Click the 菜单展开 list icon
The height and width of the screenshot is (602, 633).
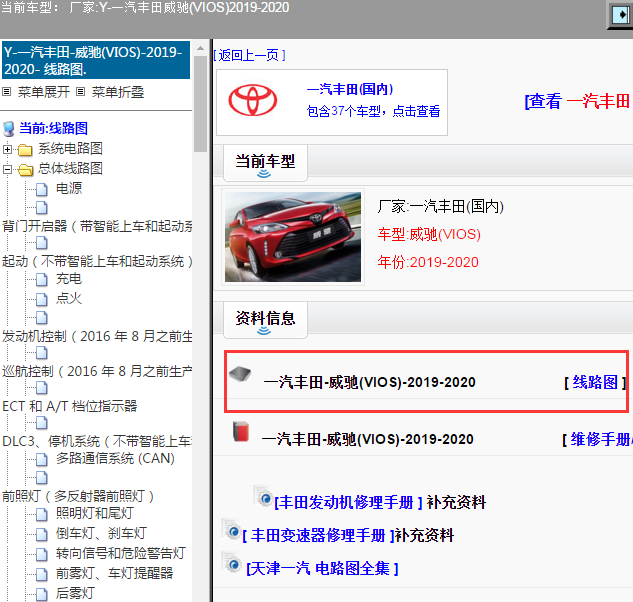[6, 92]
